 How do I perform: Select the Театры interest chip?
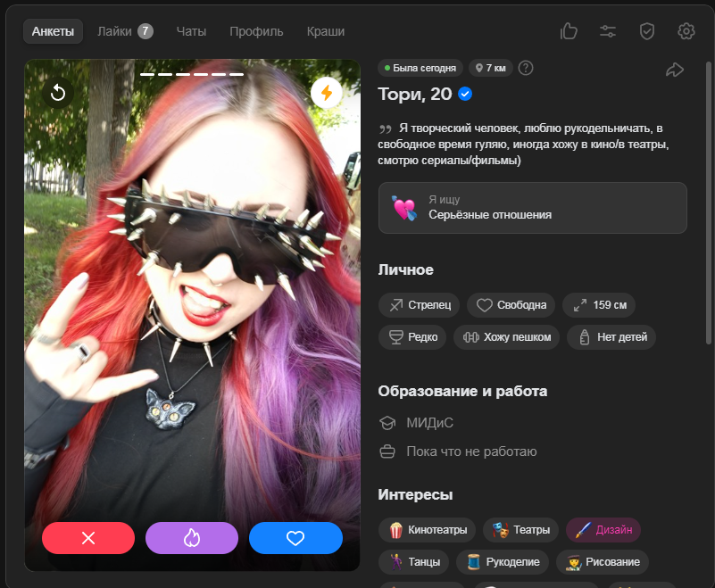point(520,530)
